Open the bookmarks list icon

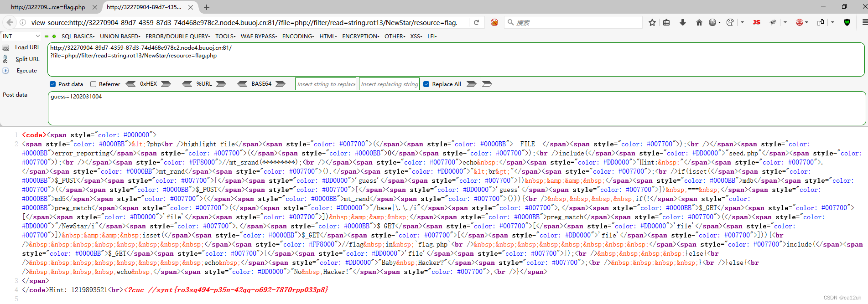point(666,22)
